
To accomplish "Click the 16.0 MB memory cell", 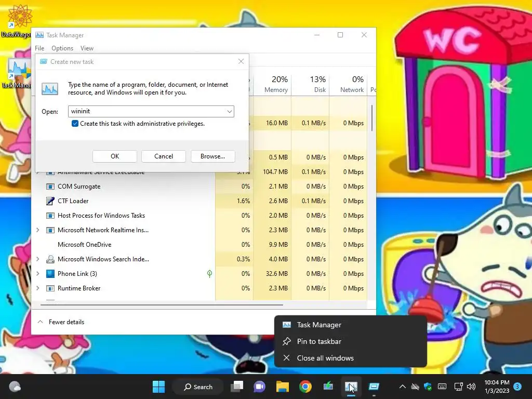I will coord(272,123).
